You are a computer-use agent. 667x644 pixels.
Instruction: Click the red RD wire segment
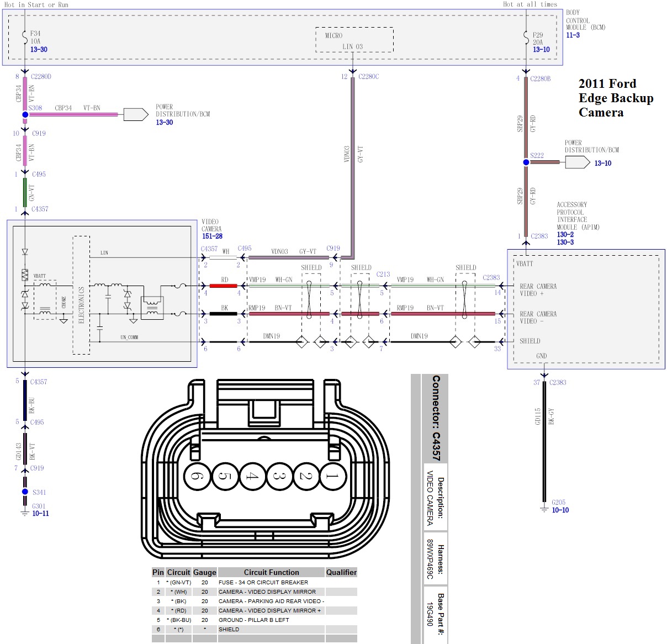click(x=224, y=286)
